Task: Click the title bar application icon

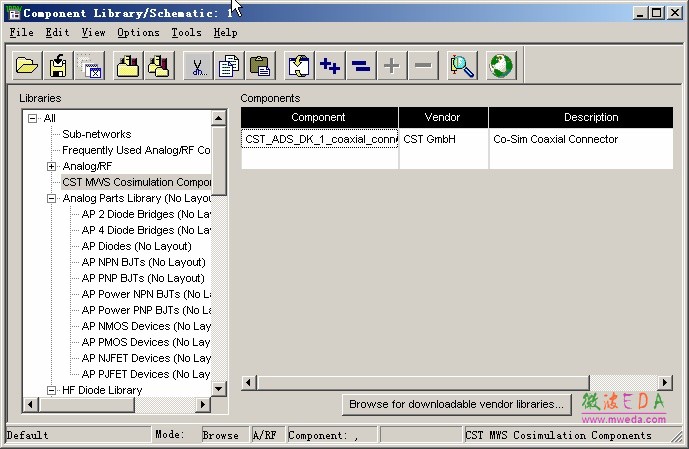Action: (x=14, y=13)
